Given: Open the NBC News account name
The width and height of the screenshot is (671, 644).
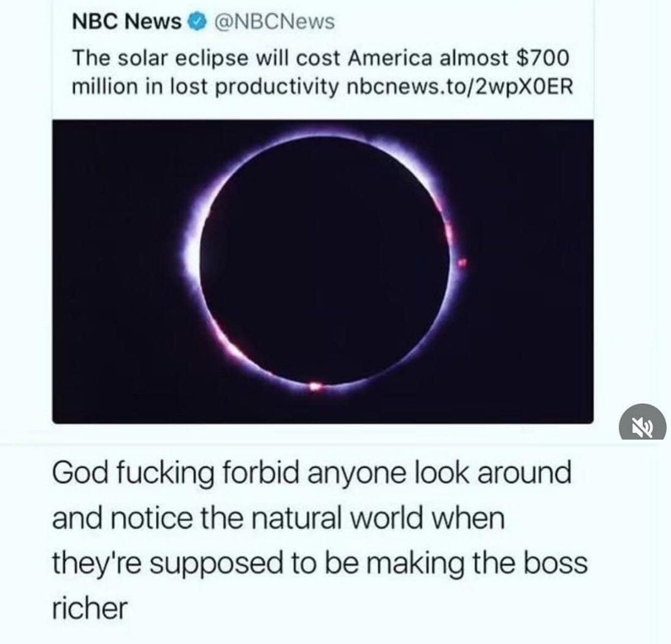Looking at the screenshot, I should [x=126, y=21].
